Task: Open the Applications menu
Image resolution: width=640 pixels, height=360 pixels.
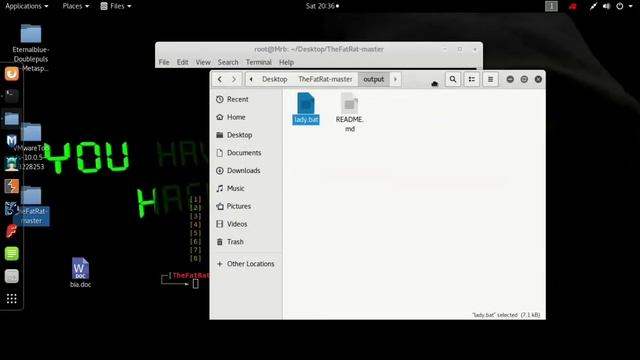Action: (27, 6)
